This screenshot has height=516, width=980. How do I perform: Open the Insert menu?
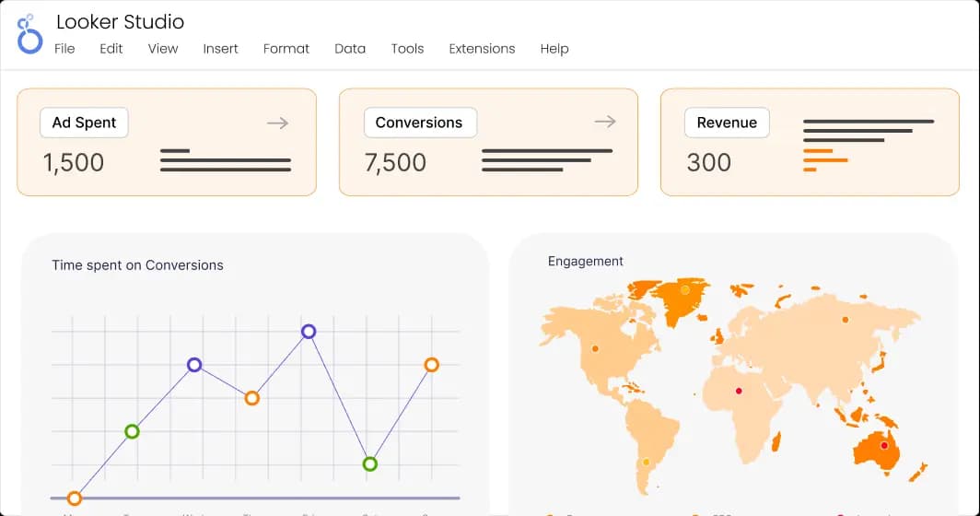tap(221, 49)
